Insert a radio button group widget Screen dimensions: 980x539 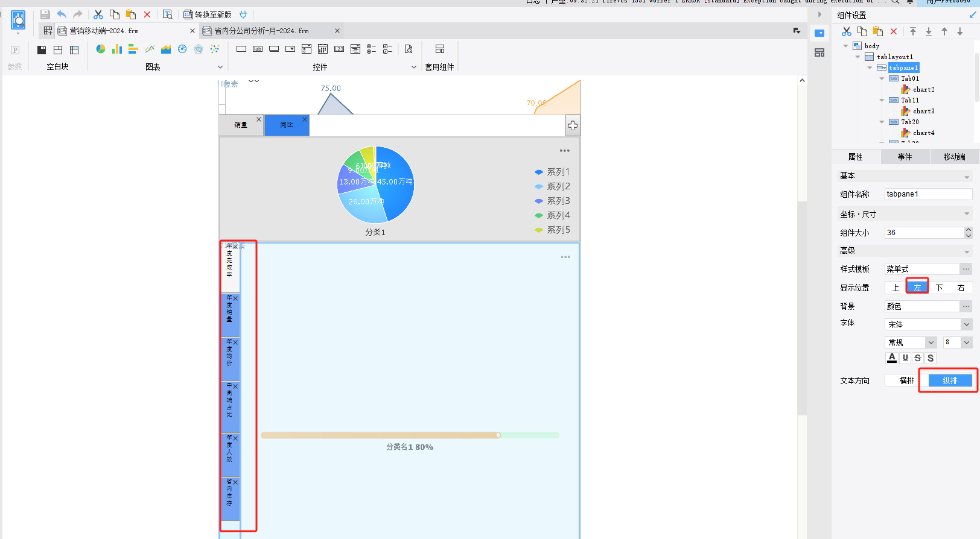coord(372,49)
